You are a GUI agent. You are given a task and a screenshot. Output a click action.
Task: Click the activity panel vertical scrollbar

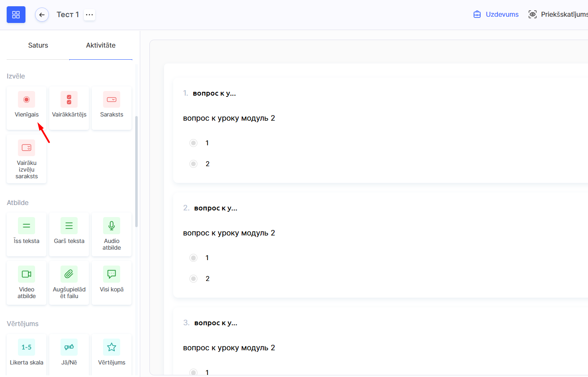coord(136,171)
